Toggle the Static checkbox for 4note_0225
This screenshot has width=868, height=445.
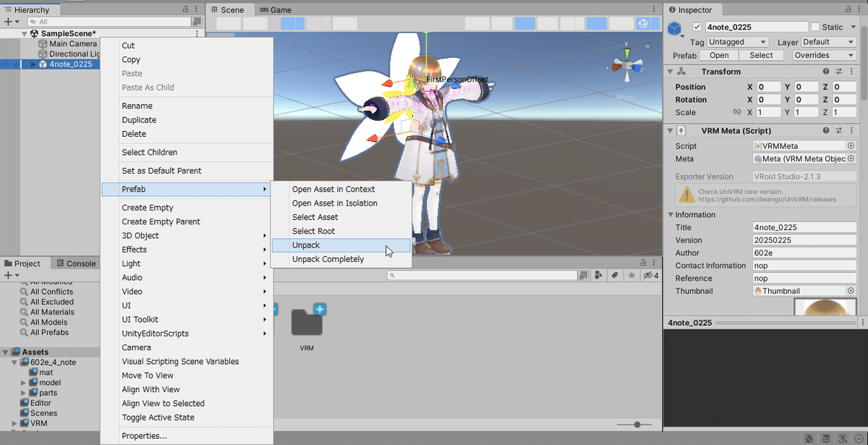816,27
